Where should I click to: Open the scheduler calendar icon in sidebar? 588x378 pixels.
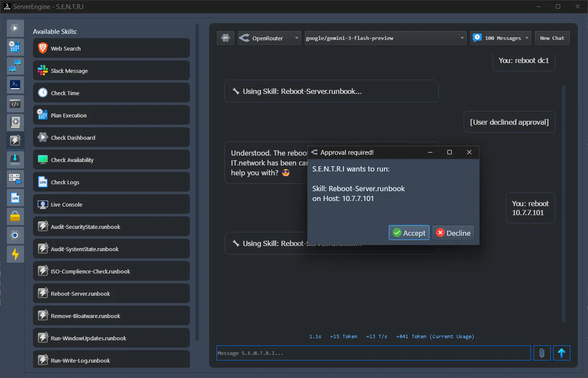click(15, 47)
